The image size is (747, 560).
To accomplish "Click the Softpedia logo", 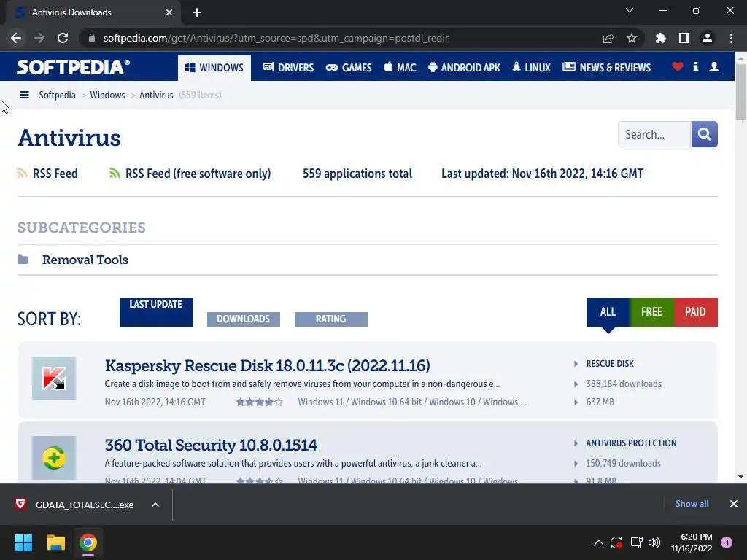I will coord(74,67).
